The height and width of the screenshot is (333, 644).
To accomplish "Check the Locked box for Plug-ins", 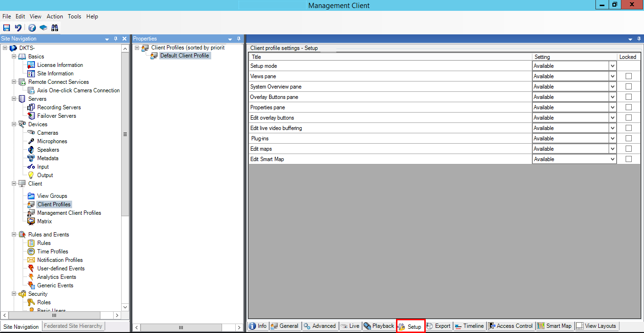I will coord(628,138).
